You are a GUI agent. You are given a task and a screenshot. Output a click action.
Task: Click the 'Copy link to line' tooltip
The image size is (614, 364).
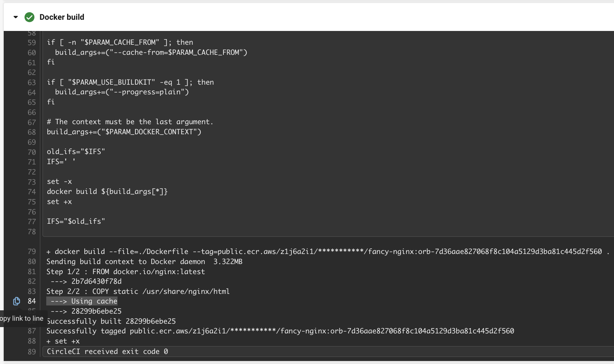click(x=21, y=319)
